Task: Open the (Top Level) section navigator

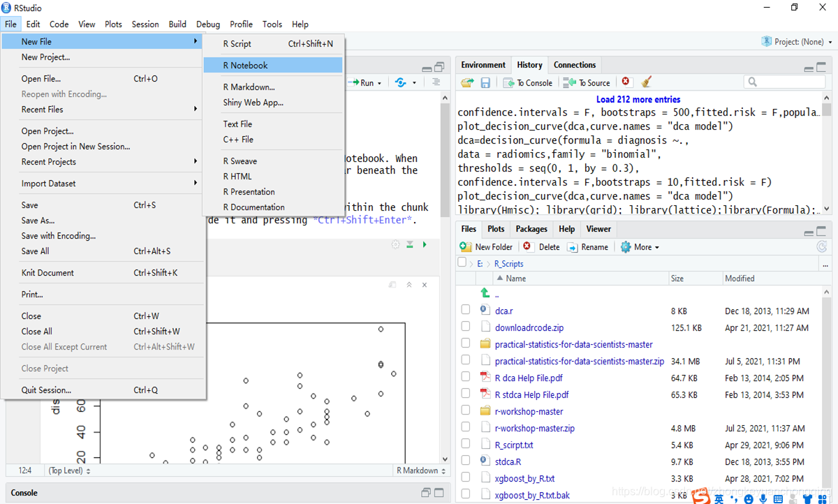Action: (x=69, y=470)
